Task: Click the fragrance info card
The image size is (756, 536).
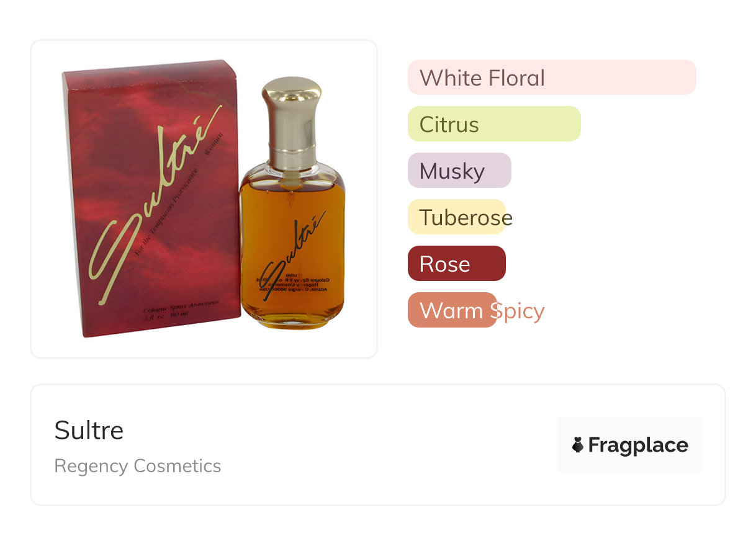Action: pyautogui.click(x=378, y=445)
